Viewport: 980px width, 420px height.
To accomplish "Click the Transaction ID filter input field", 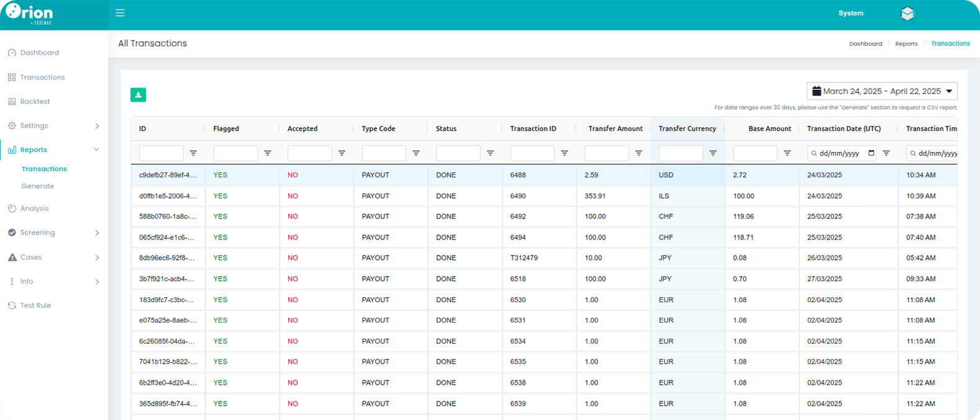I will pyautogui.click(x=532, y=153).
